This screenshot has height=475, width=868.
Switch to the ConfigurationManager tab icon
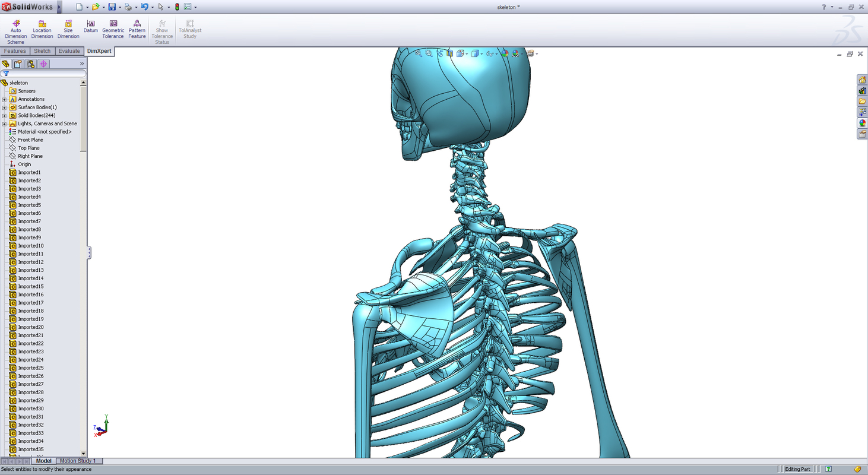30,64
